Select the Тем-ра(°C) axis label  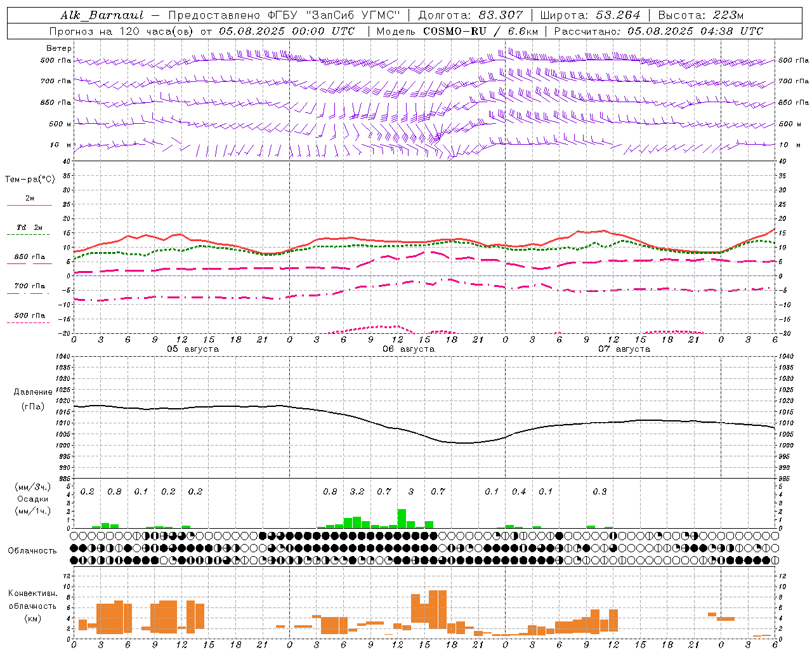click(30, 180)
